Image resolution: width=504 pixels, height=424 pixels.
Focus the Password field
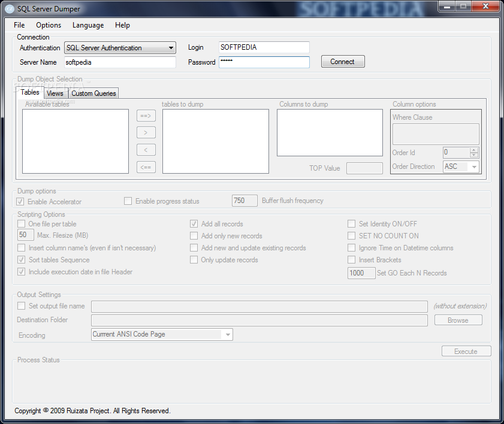coord(264,62)
